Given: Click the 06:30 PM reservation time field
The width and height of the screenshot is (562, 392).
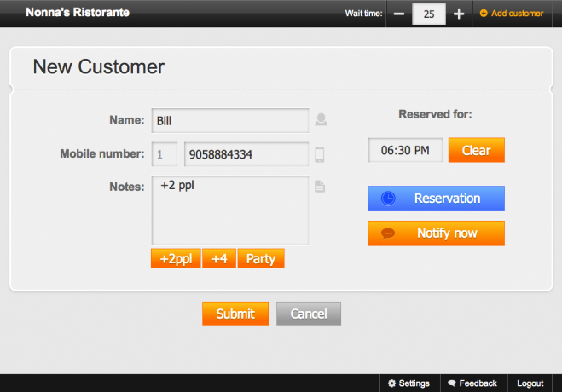Looking at the screenshot, I should coord(405,150).
